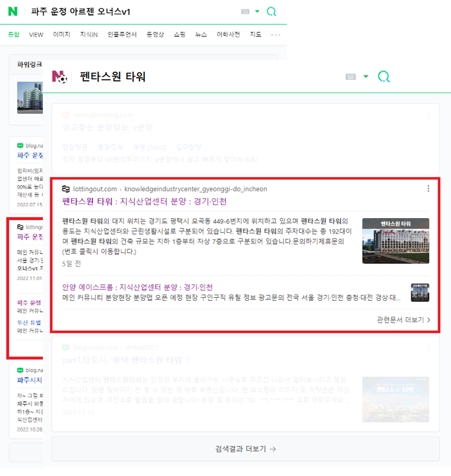Open the 어학사전 tab
Screen dimensions: 451x476
[228, 34]
